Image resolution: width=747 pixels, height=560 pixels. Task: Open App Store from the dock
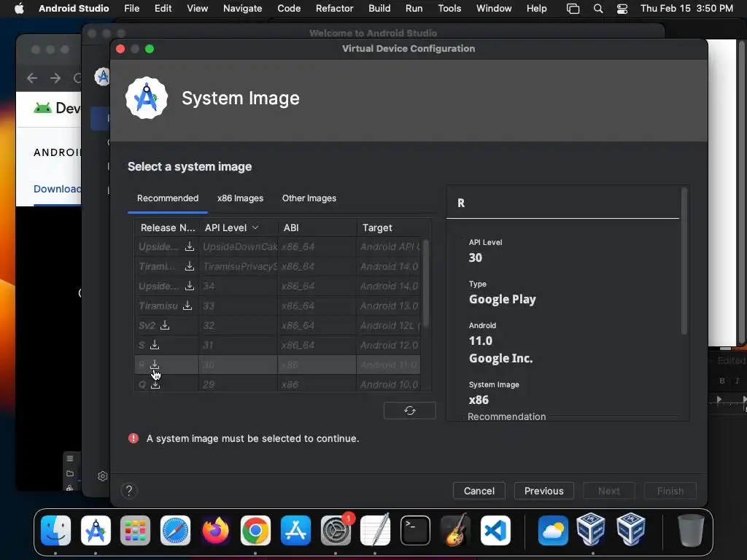tap(295, 530)
